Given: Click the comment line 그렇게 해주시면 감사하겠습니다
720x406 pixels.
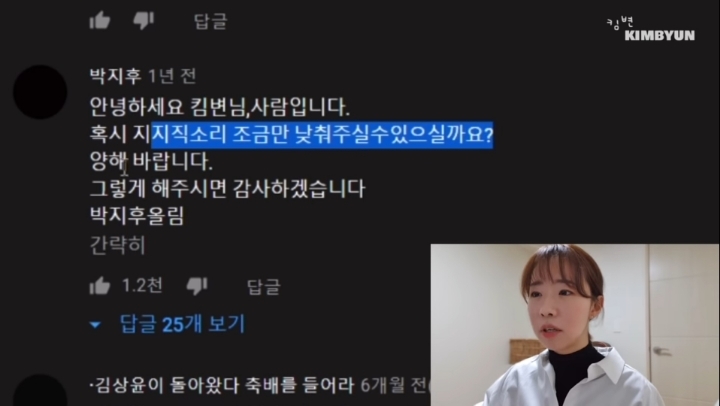Looking at the screenshot, I should [x=228, y=189].
